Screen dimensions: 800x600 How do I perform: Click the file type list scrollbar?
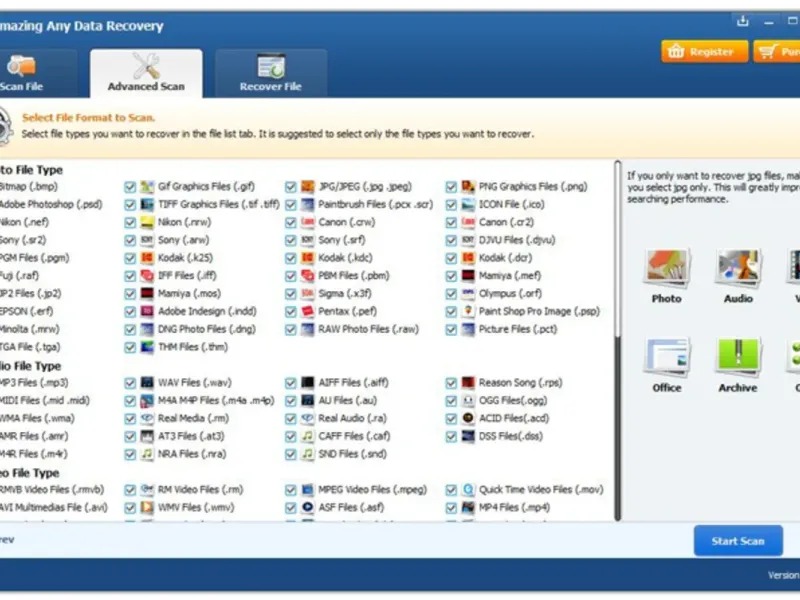[617, 341]
